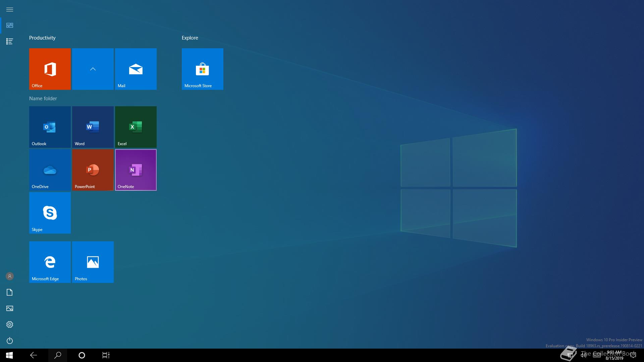
Task: Open the Outlook tile
Action: click(50, 127)
